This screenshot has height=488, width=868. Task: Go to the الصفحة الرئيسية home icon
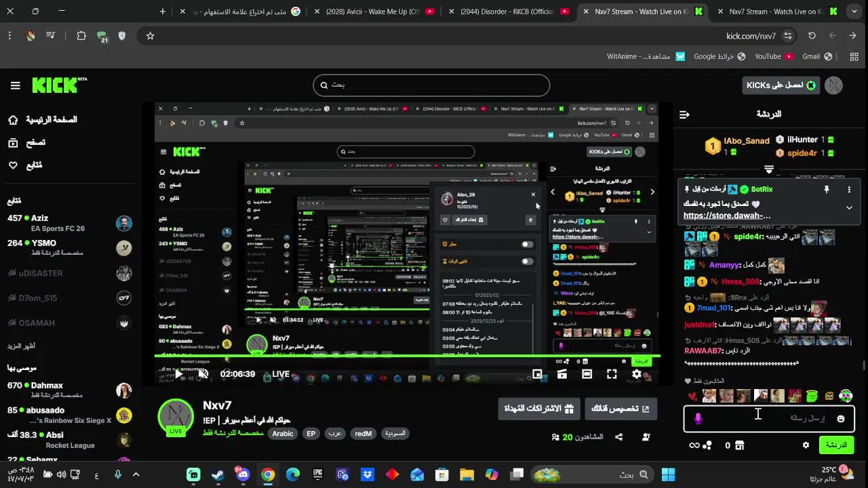[13, 120]
